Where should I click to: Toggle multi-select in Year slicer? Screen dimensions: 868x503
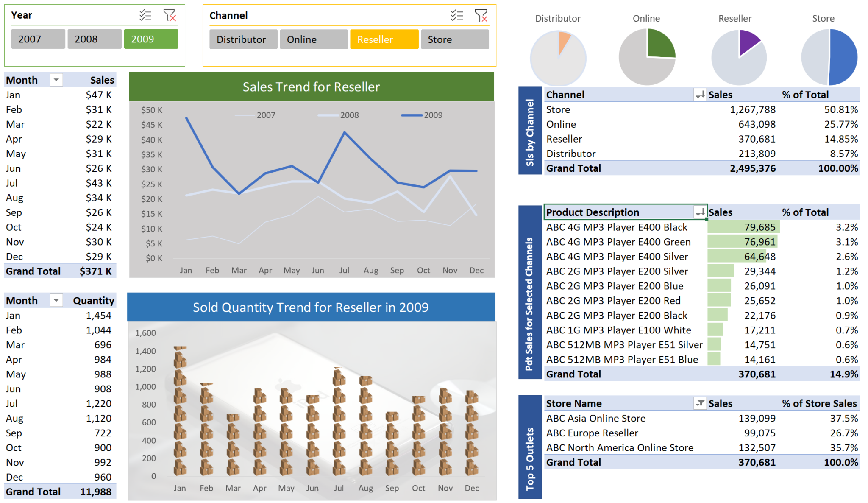(x=145, y=16)
